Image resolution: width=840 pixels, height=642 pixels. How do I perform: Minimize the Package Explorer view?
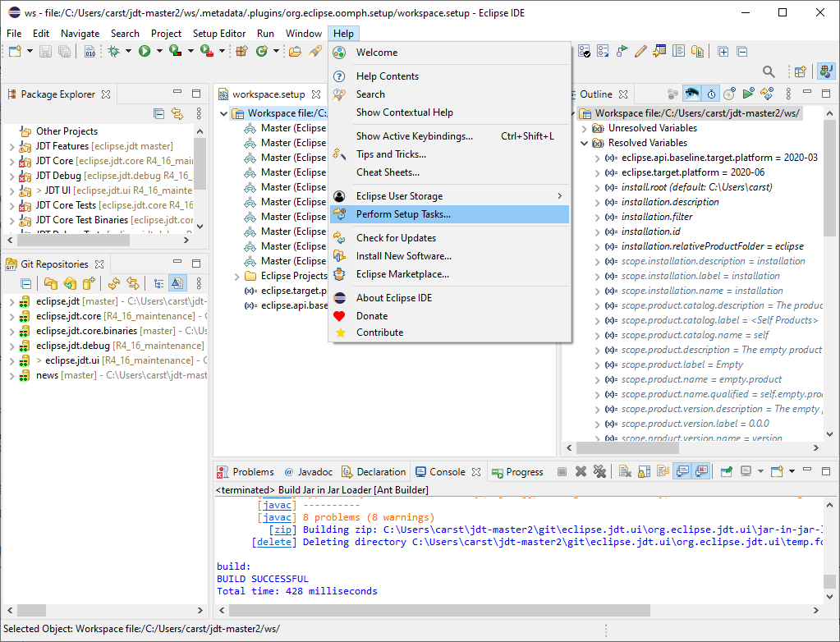click(x=177, y=92)
